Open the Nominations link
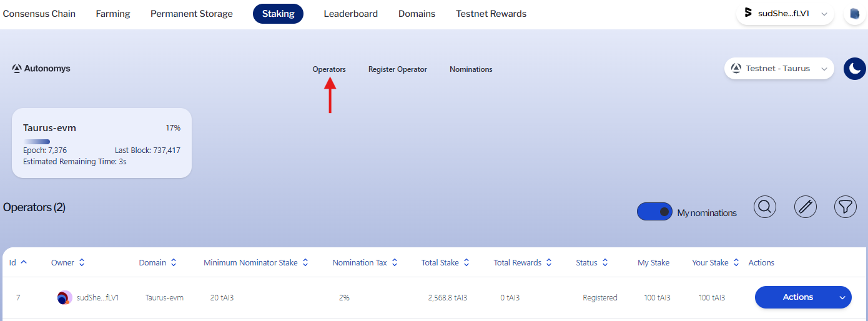The height and width of the screenshot is (321, 868). [x=471, y=69]
